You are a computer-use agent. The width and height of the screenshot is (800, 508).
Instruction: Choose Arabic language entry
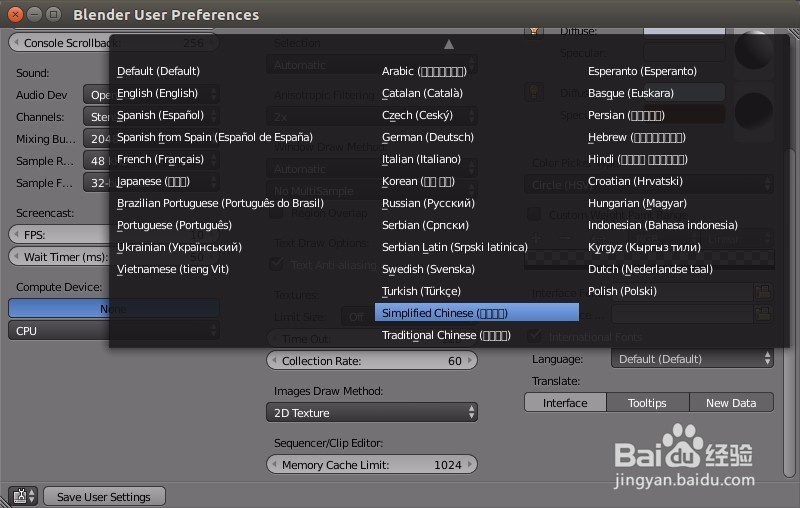pos(424,71)
